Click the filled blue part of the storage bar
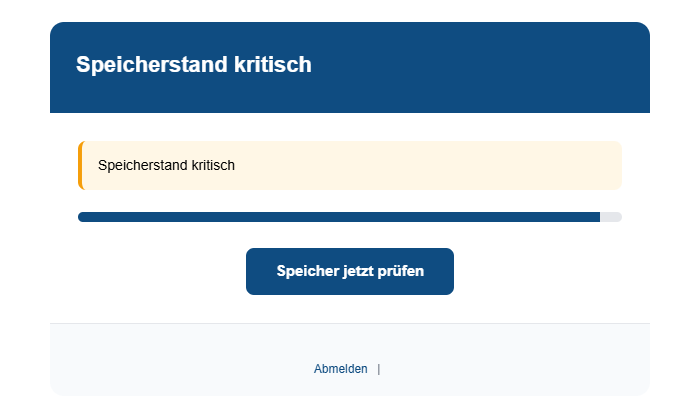Viewport: 700px width, 414px height. [x=338, y=217]
